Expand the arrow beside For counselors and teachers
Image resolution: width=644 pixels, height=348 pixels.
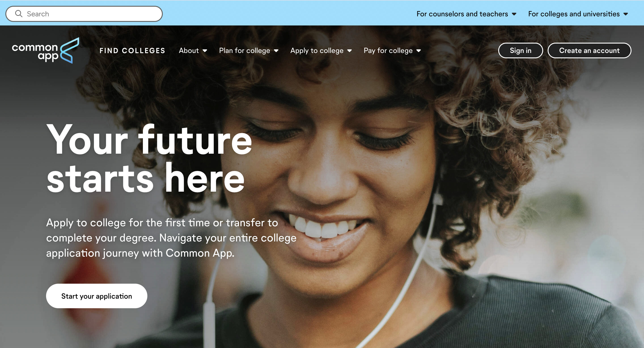tap(514, 14)
